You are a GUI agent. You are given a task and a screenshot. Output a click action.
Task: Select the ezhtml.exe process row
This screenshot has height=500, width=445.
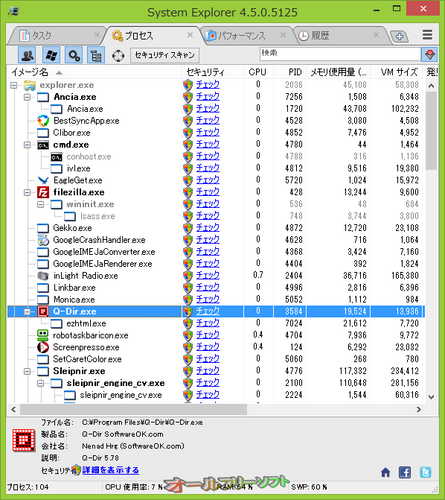[216, 324]
